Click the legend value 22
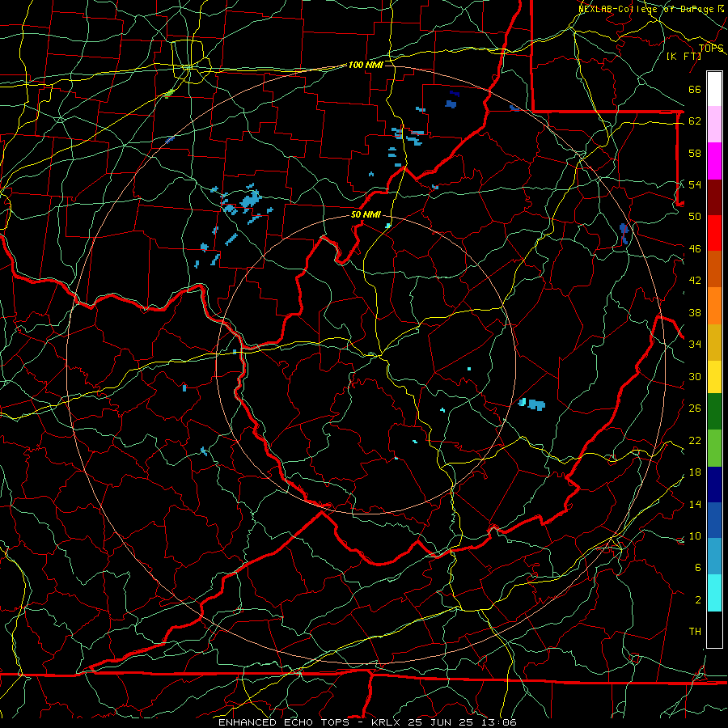 click(695, 440)
